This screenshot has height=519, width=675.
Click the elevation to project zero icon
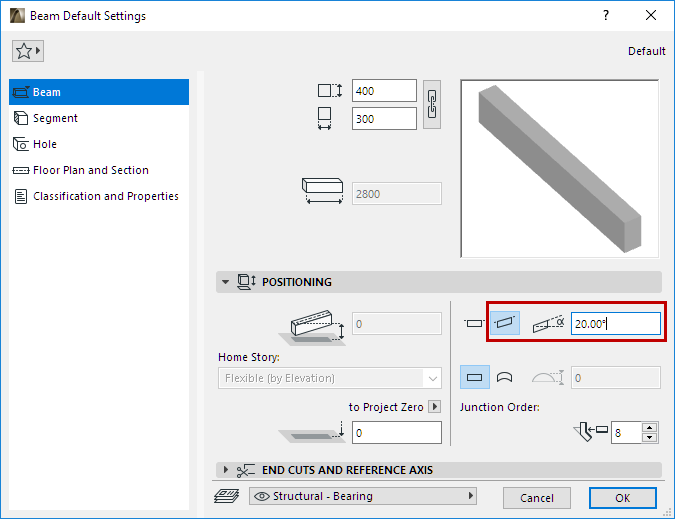tap(313, 432)
